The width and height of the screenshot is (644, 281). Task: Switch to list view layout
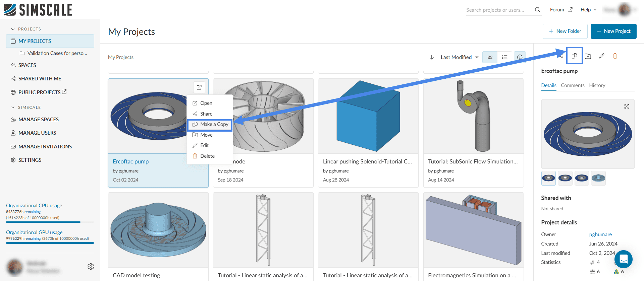(504, 57)
